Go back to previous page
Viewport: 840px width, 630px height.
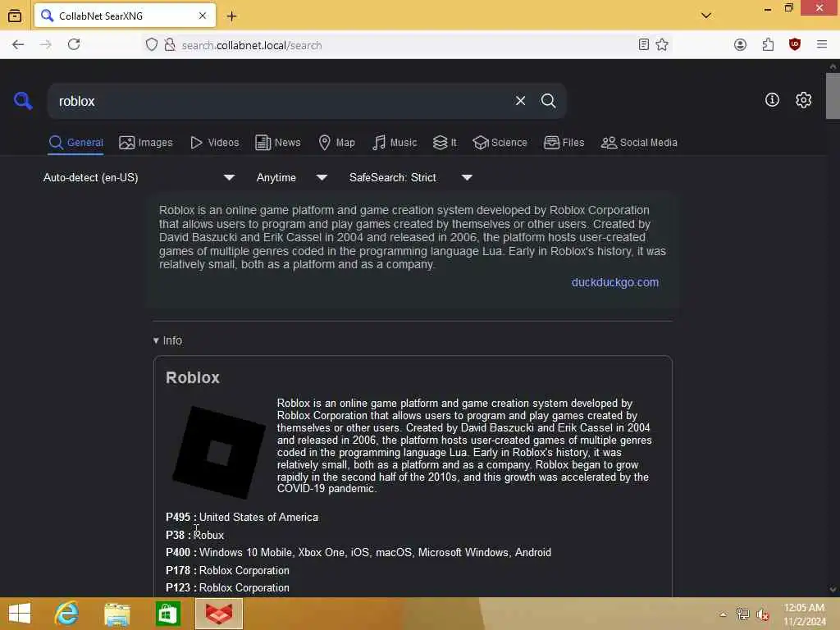18,45
